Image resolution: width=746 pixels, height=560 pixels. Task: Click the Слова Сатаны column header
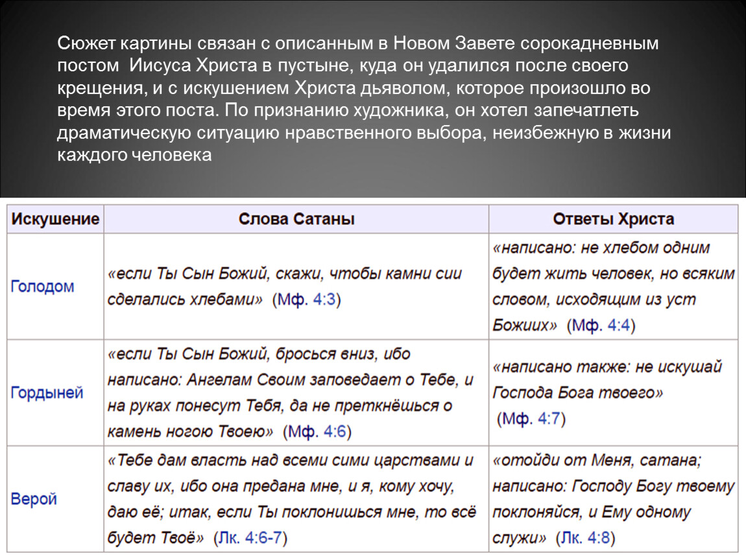(296, 218)
